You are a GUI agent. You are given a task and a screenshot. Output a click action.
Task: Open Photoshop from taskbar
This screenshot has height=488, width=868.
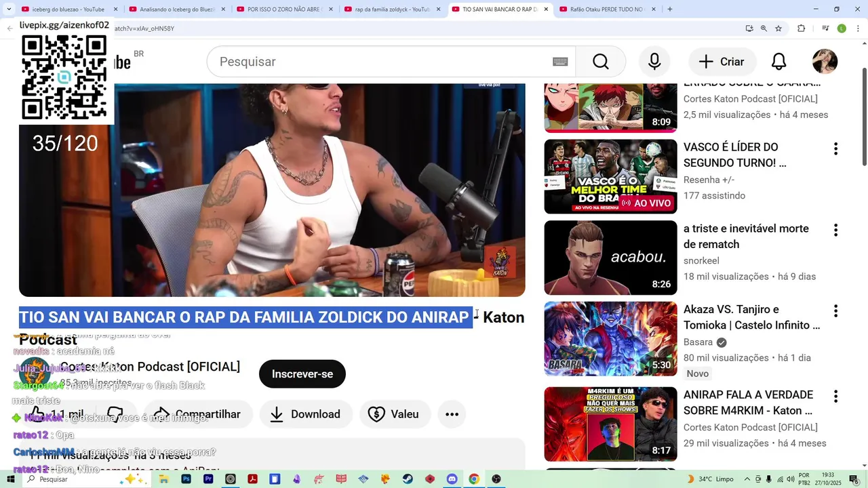coord(186,479)
